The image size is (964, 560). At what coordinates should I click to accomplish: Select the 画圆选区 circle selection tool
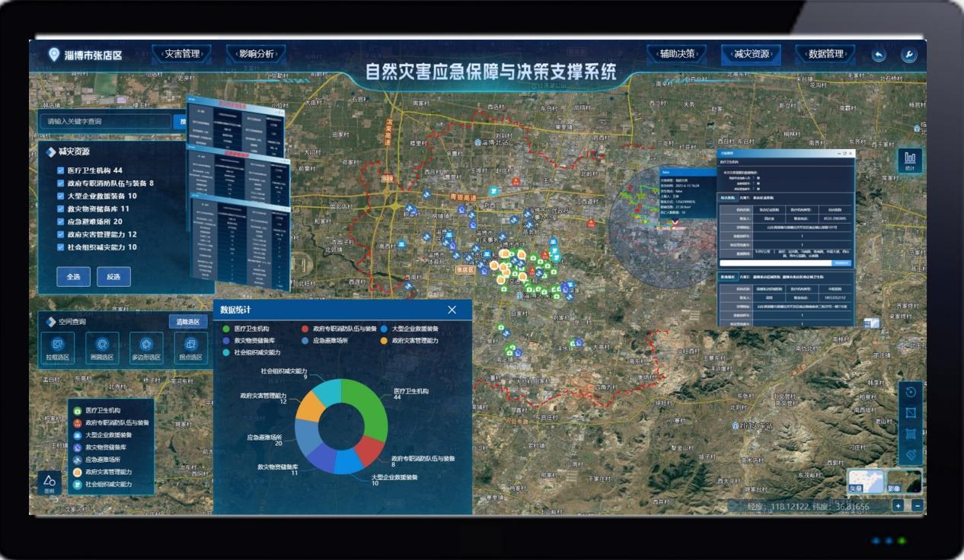102,346
